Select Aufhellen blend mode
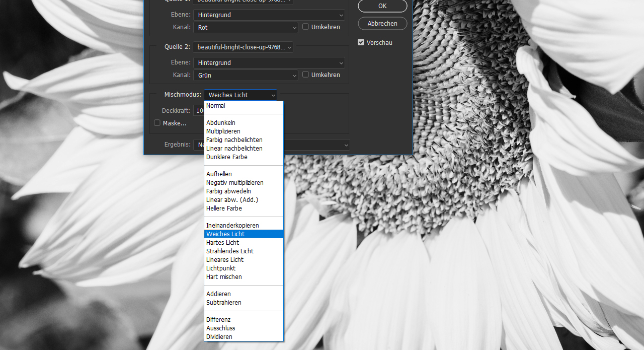Viewport: 644px width, 350px height. coord(244,174)
